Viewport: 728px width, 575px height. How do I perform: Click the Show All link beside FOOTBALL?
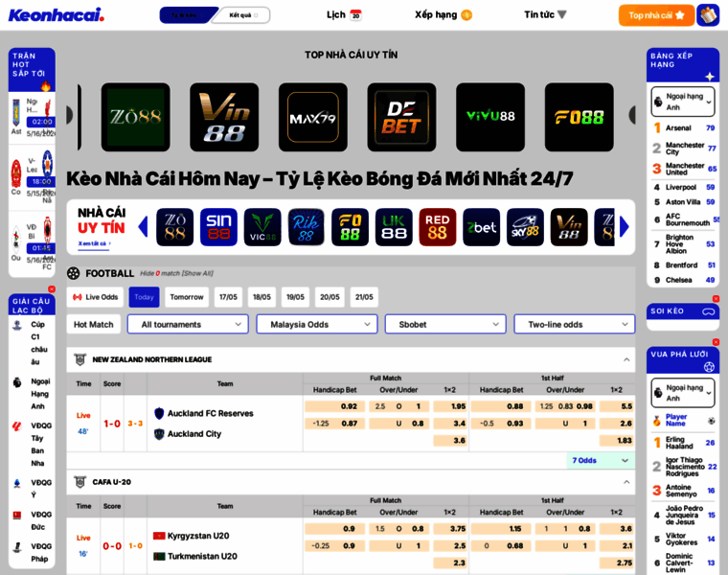(197, 273)
